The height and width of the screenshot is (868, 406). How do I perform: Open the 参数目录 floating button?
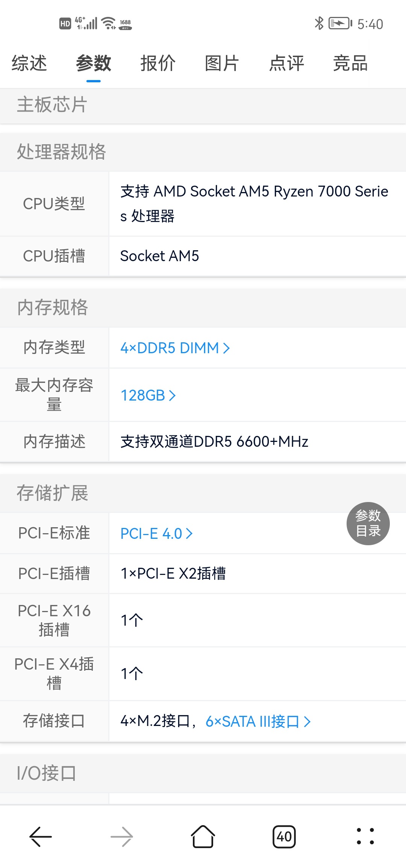pos(368,523)
